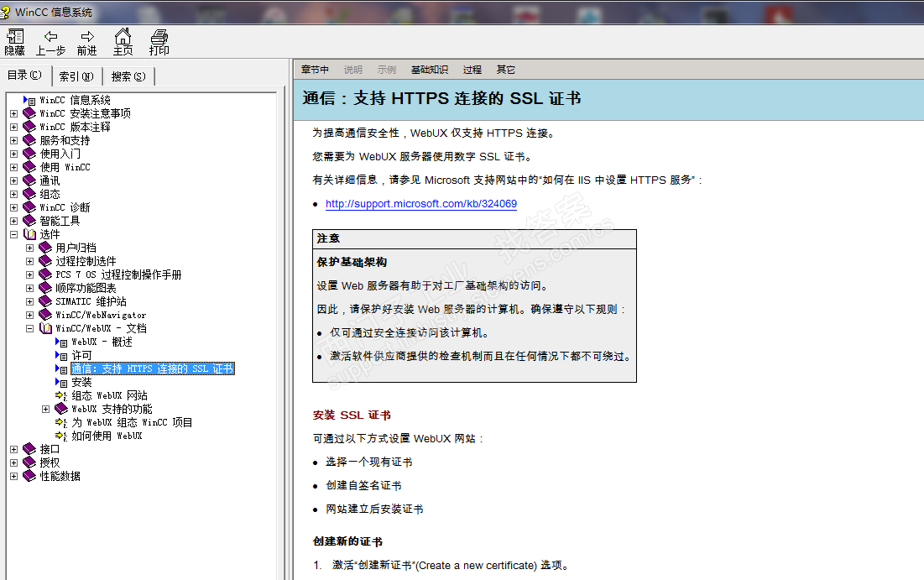This screenshot has height=580, width=924.
Task: Expand the WebUX 支持的功能 node
Action: pyautogui.click(x=46, y=409)
